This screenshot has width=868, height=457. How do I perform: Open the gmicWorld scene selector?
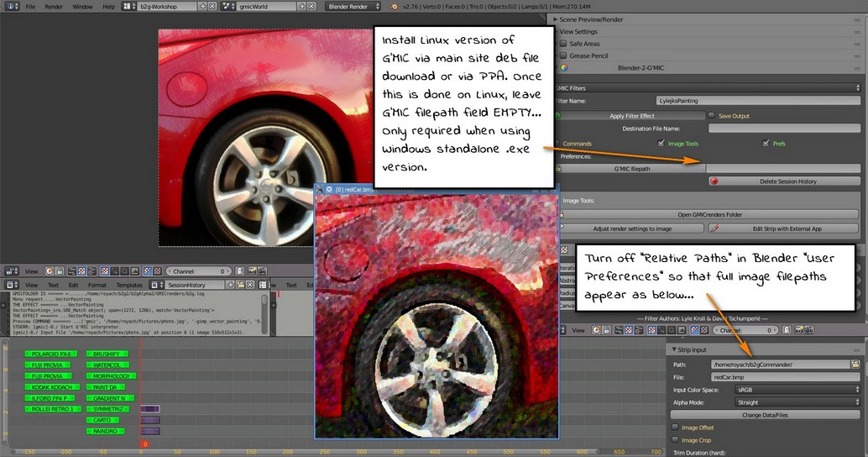click(x=266, y=6)
